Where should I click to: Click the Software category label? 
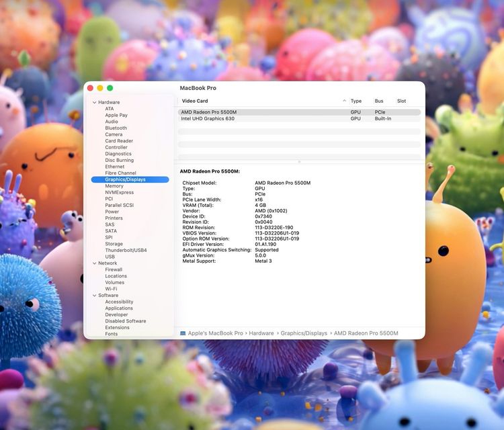coord(108,295)
